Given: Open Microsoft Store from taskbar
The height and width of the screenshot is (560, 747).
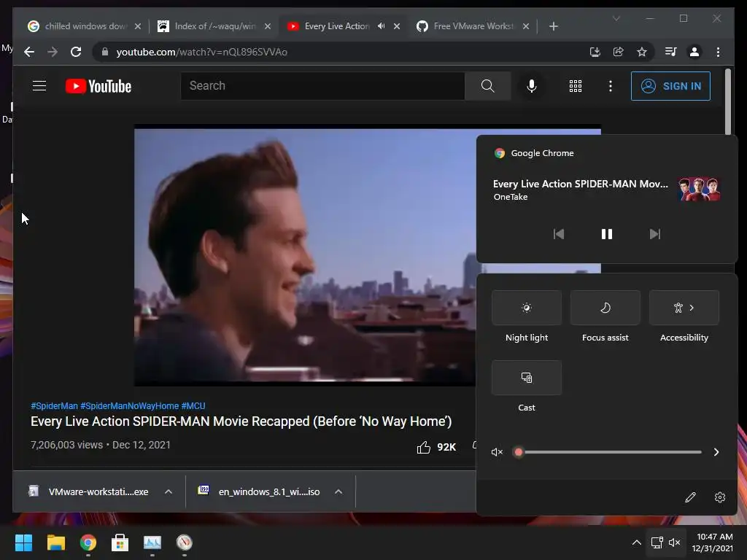Looking at the screenshot, I should point(120,542).
